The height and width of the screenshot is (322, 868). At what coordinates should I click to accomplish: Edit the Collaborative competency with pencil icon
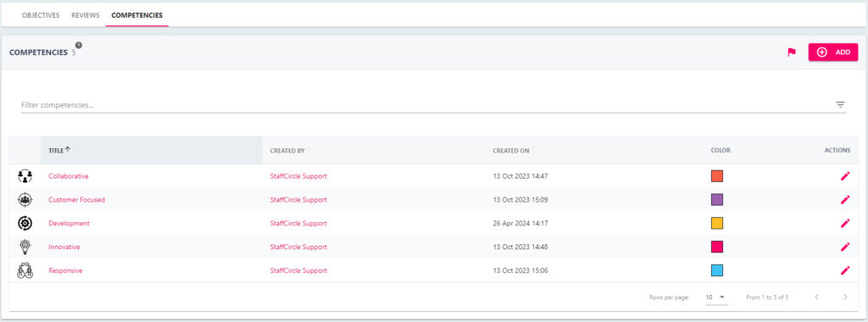845,176
